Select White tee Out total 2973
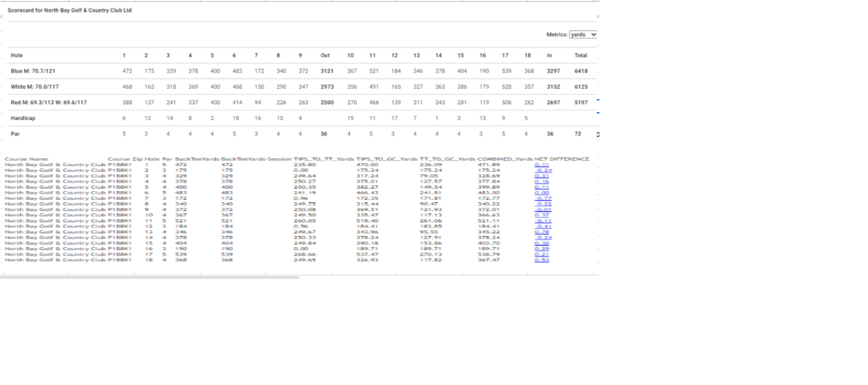The image size is (868, 385). click(327, 86)
